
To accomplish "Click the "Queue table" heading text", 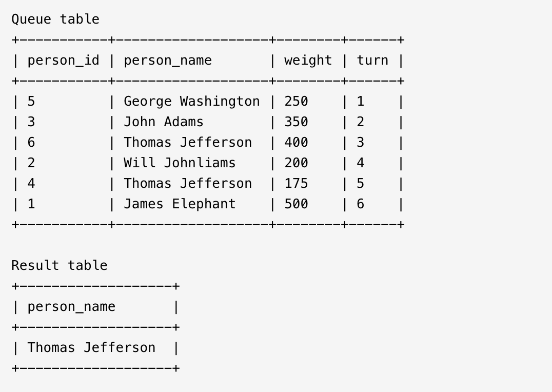I will (55, 19).
